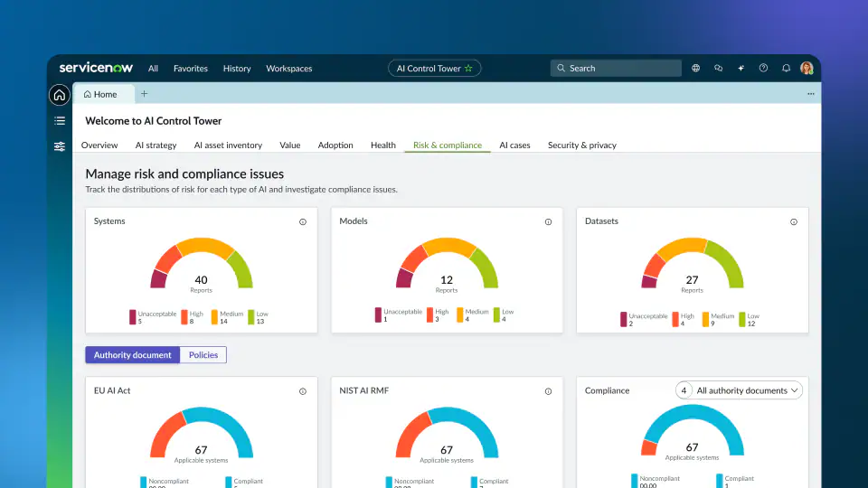Click the globe icon in header
Image resolution: width=868 pixels, height=488 pixels.
[x=695, y=69]
